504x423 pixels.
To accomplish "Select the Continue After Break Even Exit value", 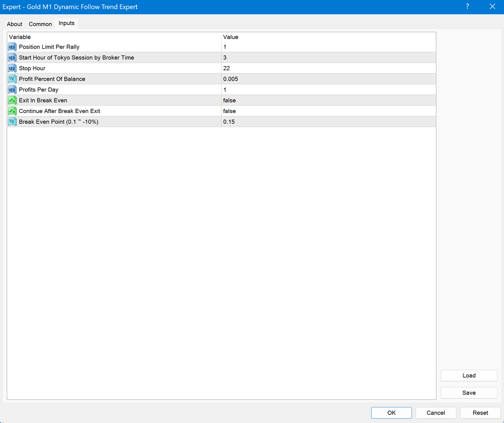I will 229,111.
